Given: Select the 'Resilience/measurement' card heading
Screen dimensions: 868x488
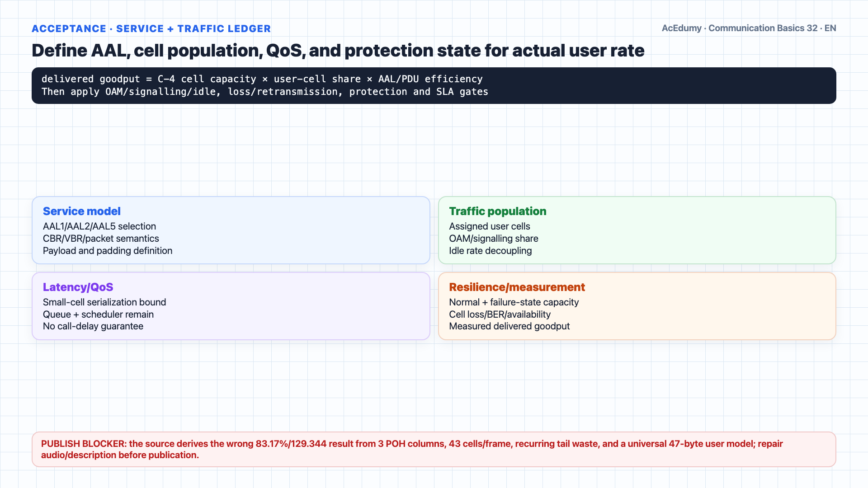Looking at the screenshot, I should coord(517,287).
